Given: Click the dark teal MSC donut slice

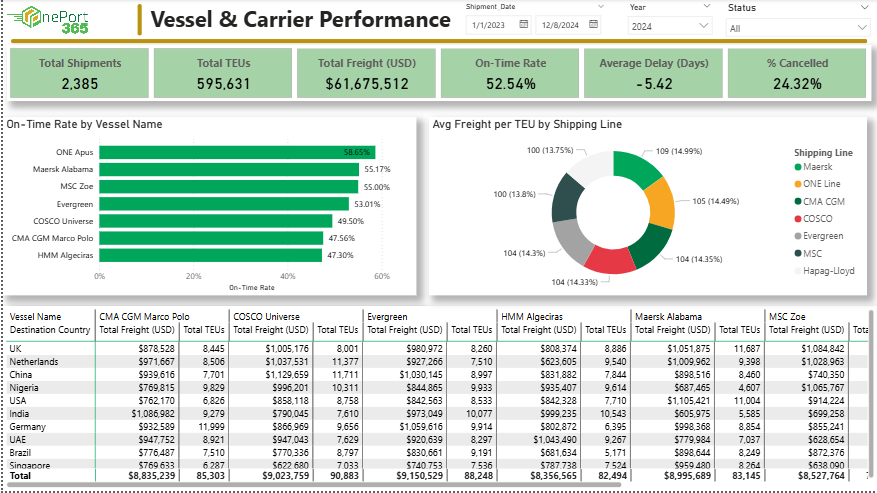Looking at the screenshot, I should pyautogui.click(x=565, y=198).
